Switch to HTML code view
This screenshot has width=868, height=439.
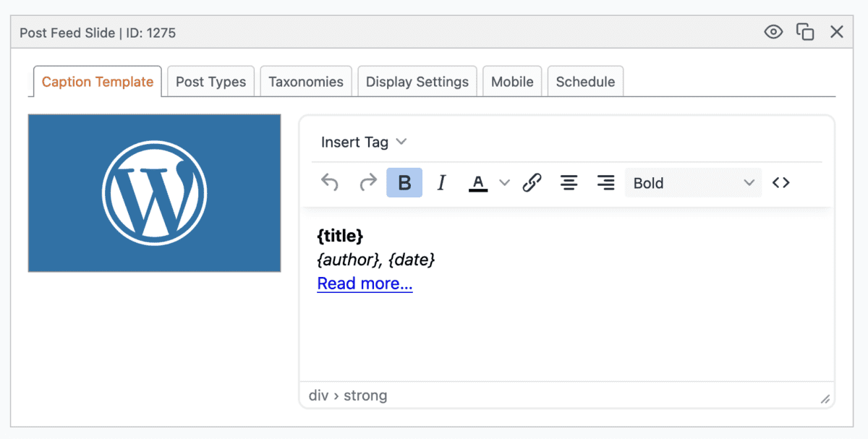coord(780,182)
